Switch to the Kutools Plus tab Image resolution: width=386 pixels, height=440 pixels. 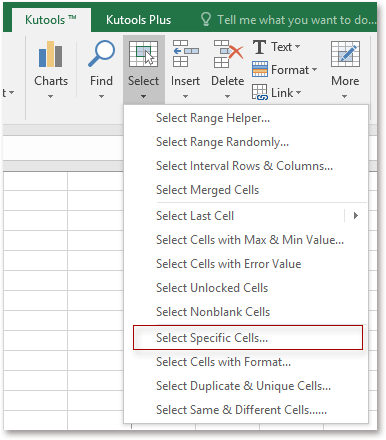[x=138, y=20]
